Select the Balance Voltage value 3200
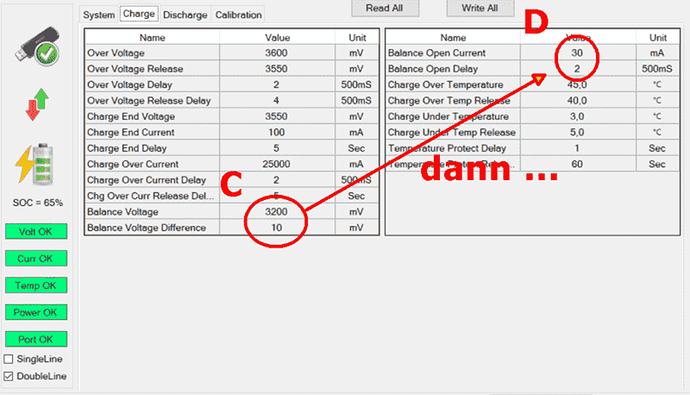This screenshot has height=395, width=690. (277, 212)
